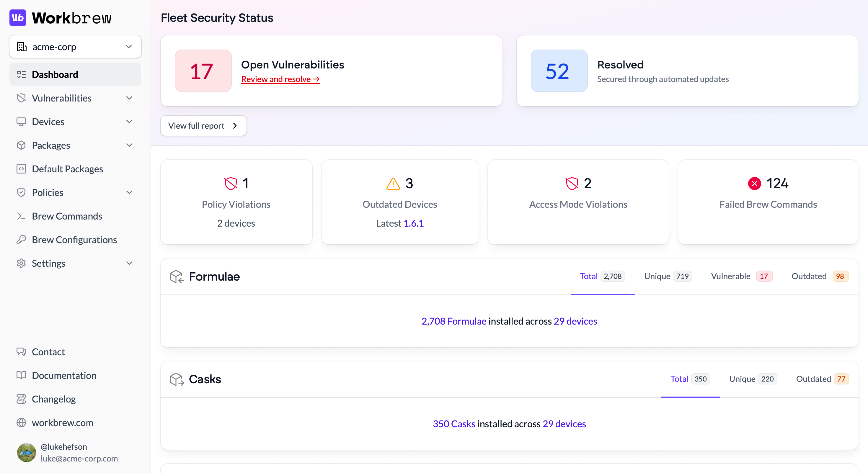Screen dimensions: 868x473
Task: Click the user profile avatar thumbnail
Action: pyautogui.click(x=26, y=452)
